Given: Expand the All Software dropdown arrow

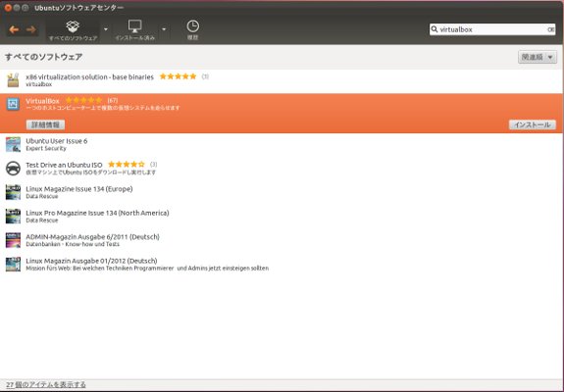Looking at the screenshot, I should 106,29.
